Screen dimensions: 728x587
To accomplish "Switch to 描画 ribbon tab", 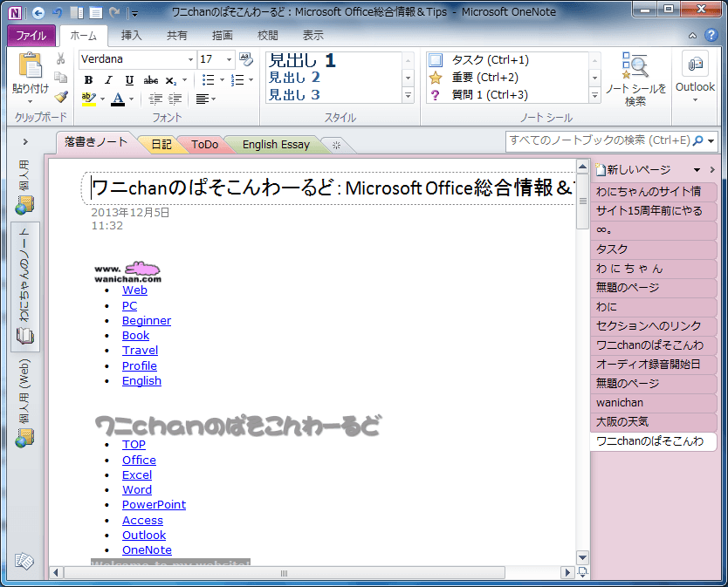I will 223,35.
